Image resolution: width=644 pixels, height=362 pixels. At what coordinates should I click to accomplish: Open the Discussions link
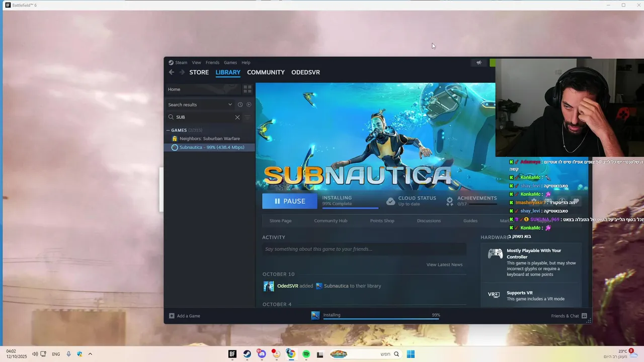point(429,221)
